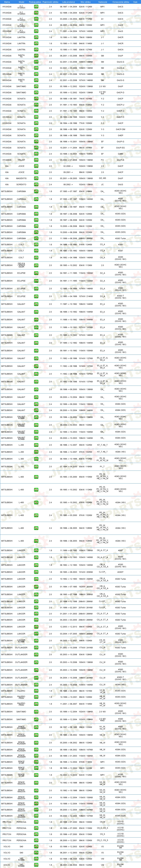Click fuel icon in Sonata G4BS row
Viewport: 141px width, 868px height.
pos(36,154)
